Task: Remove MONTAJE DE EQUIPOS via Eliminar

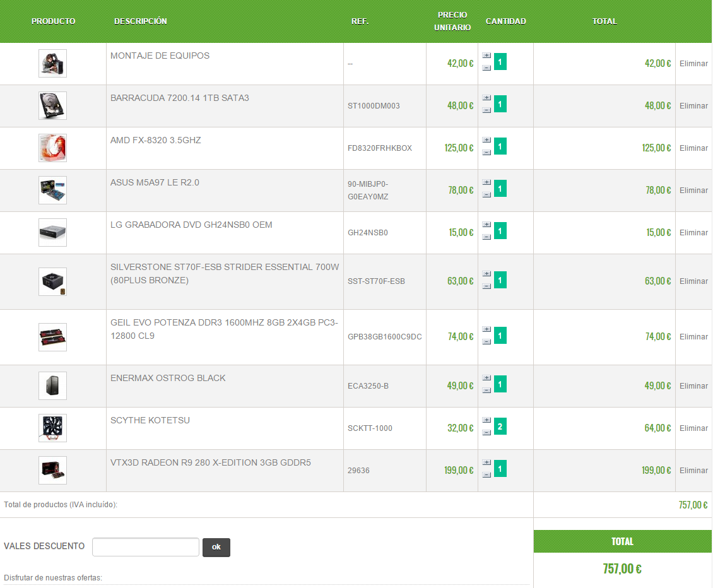Action: tap(693, 64)
